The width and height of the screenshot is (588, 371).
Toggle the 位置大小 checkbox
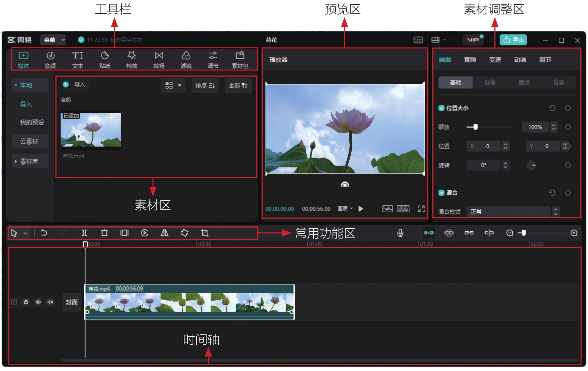(441, 108)
